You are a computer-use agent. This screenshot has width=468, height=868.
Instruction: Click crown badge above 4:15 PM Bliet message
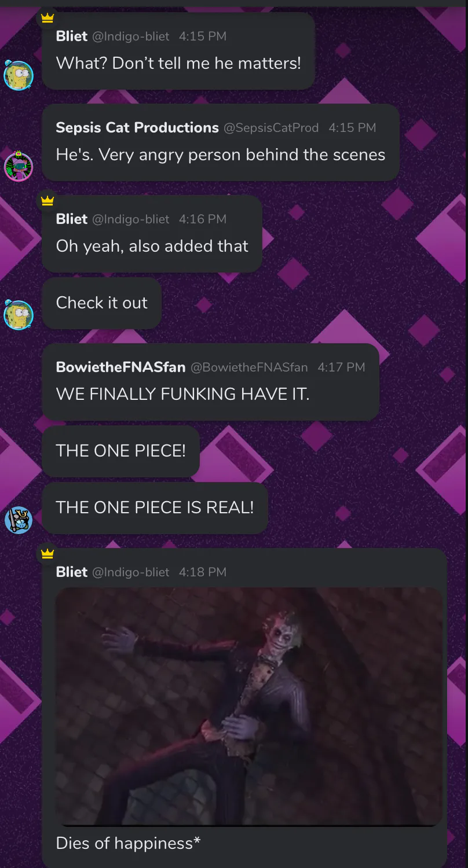(47, 18)
